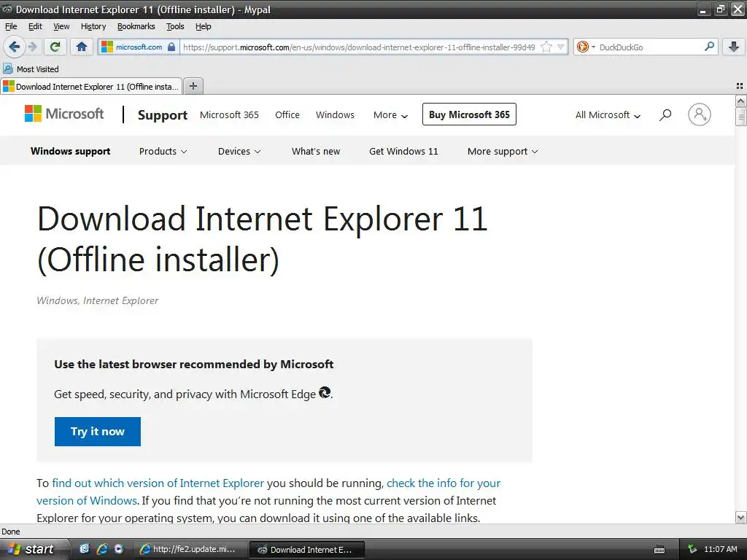747x560 pixels.
Task: Go back with the browser Back arrow
Action: point(14,47)
